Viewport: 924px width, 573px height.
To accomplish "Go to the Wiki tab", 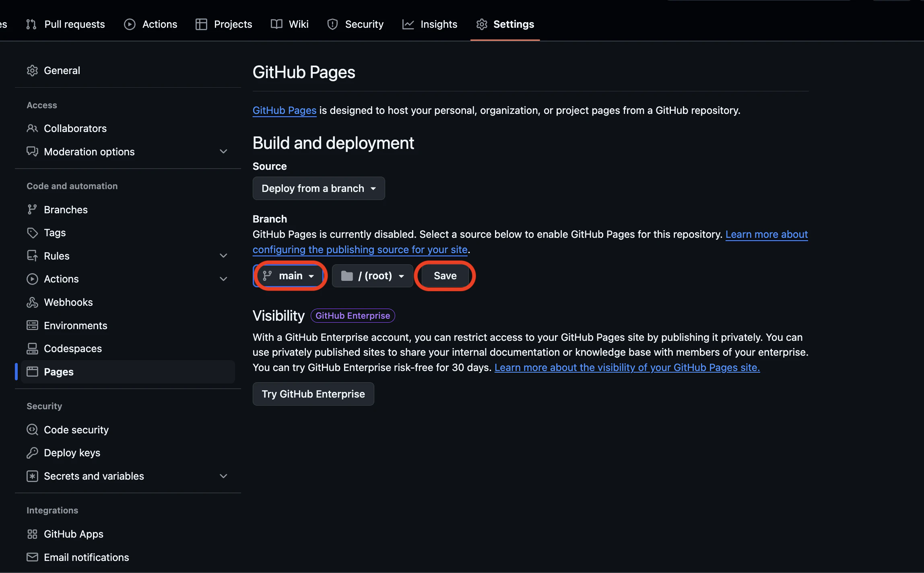I will (x=290, y=24).
